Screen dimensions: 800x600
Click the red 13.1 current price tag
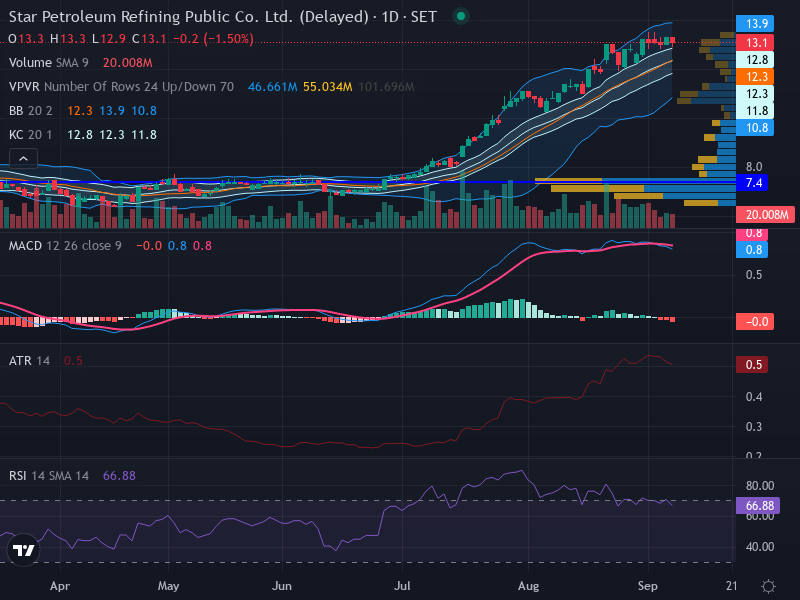(x=755, y=43)
